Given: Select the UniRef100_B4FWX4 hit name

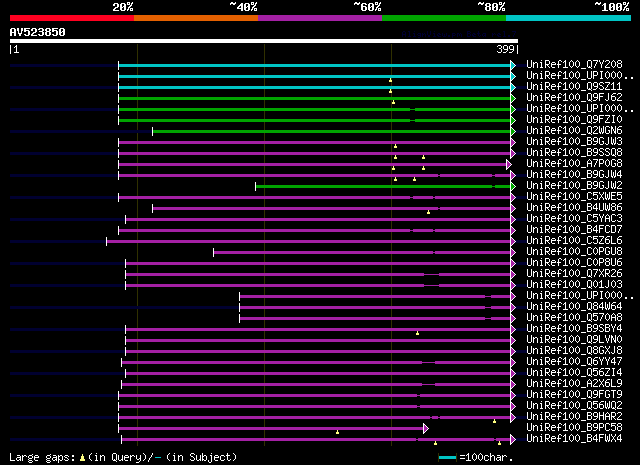Looking at the screenshot, I should click(x=574, y=439).
